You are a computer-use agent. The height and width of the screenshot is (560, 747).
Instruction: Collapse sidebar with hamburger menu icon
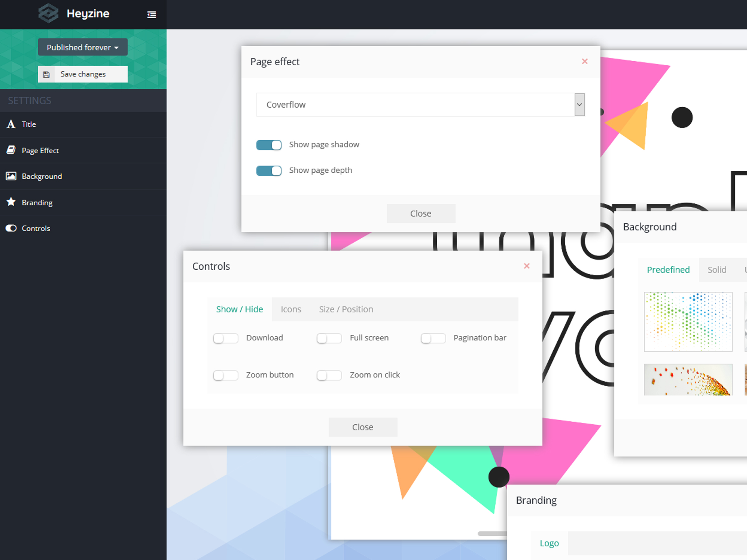pos(152,15)
